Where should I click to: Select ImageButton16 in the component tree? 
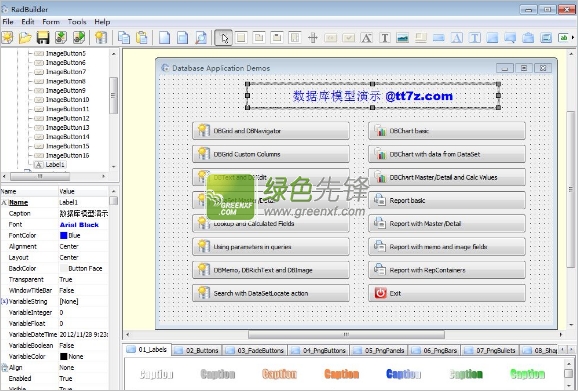67,156
